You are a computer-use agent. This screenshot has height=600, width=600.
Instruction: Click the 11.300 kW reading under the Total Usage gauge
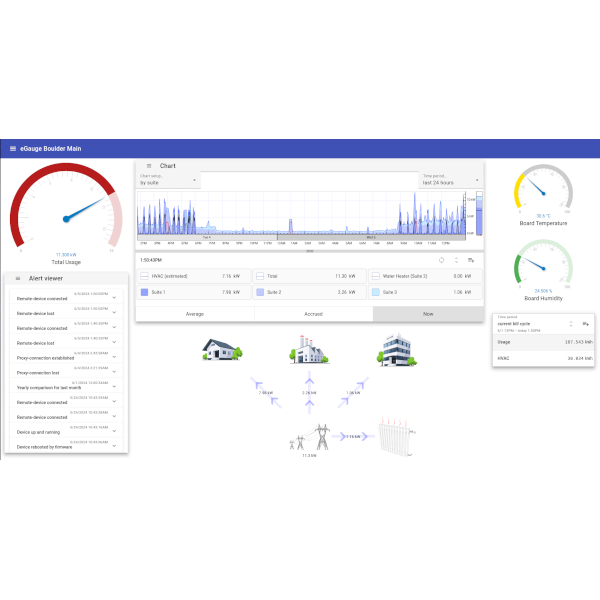tap(66, 255)
